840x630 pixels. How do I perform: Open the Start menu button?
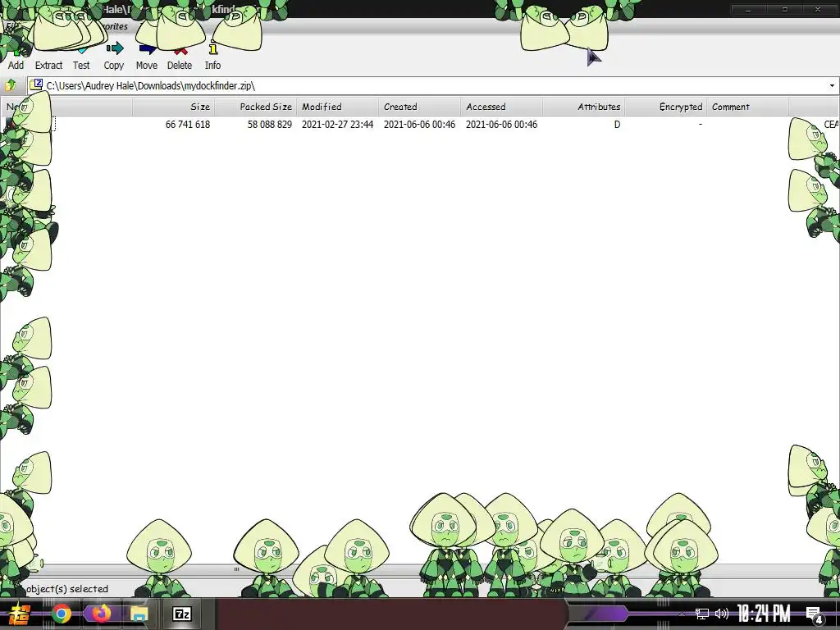[x=19, y=614]
